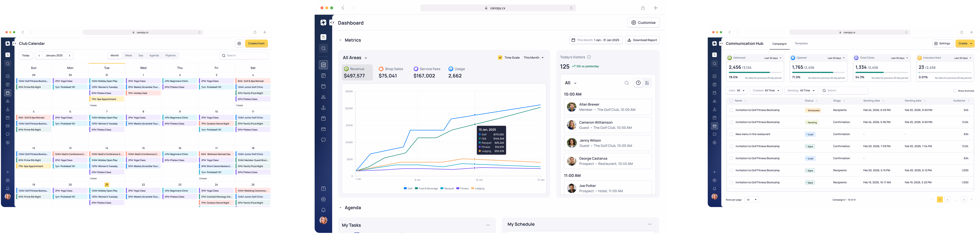Viewport: 980px width, 234px height.
Task: Click the search magnifier in Today's Visitors
Action: click(x=627, y=83)
